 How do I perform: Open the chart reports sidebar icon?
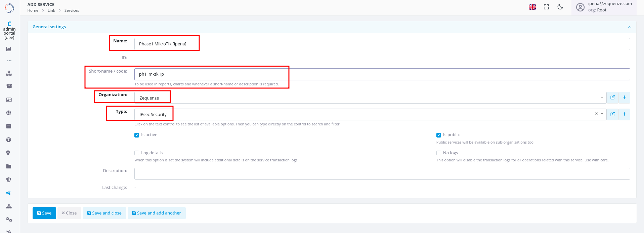point(9,49)
